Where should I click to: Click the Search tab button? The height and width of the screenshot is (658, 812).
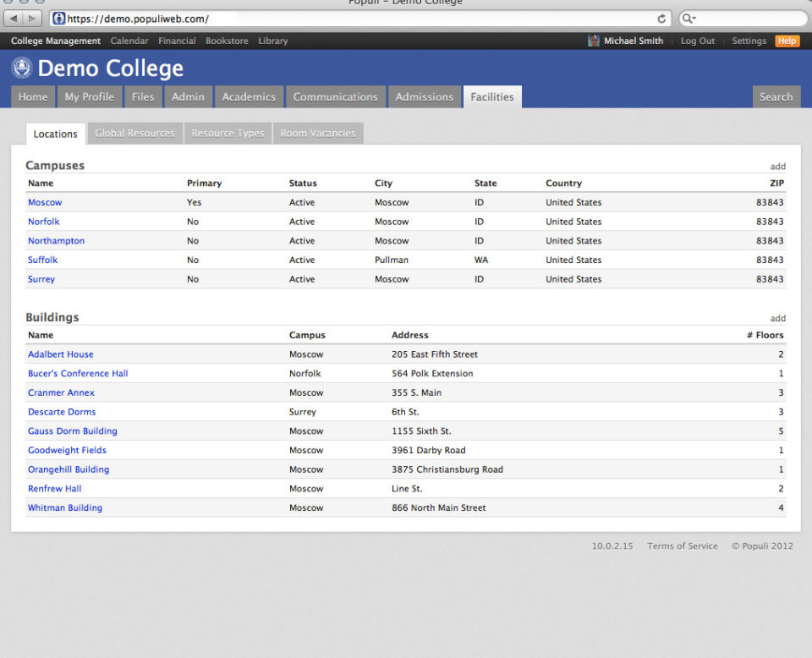(x=776, y=96)
